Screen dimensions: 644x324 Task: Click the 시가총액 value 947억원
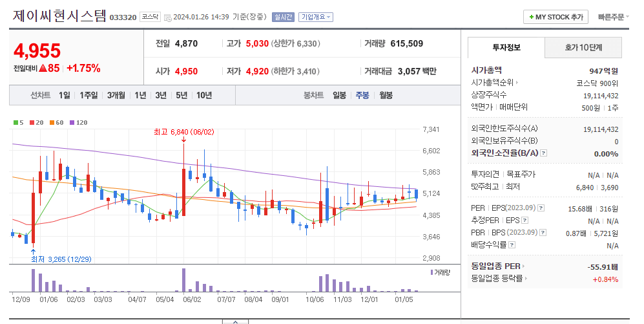603,71
